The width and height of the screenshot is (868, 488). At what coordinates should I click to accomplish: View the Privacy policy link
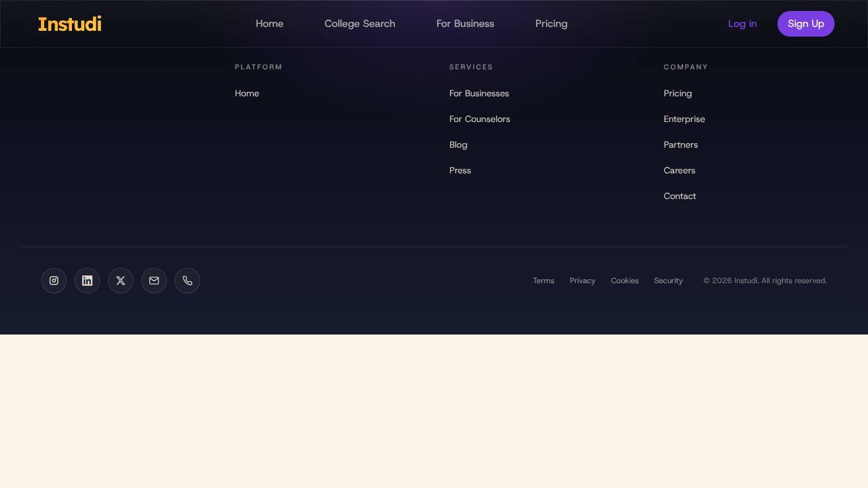coord(582,281)
